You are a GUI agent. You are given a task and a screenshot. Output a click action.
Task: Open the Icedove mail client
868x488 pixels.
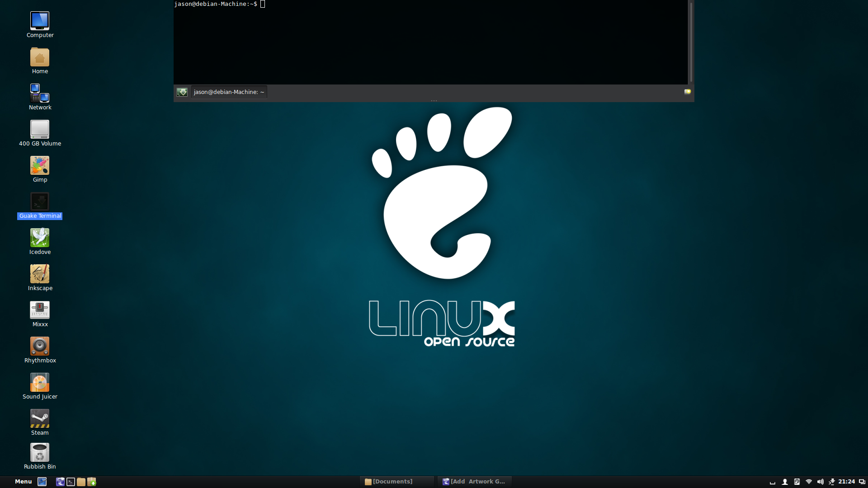click(39, 237)
